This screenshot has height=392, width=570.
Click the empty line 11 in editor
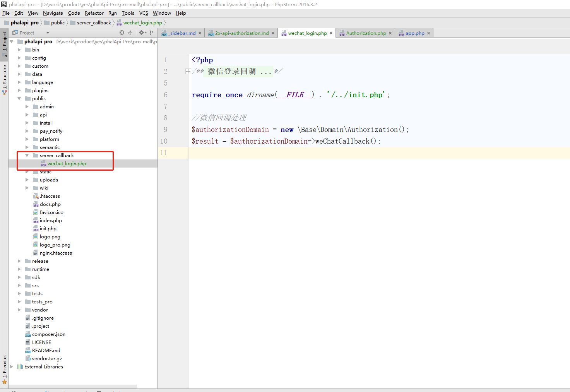348,153
